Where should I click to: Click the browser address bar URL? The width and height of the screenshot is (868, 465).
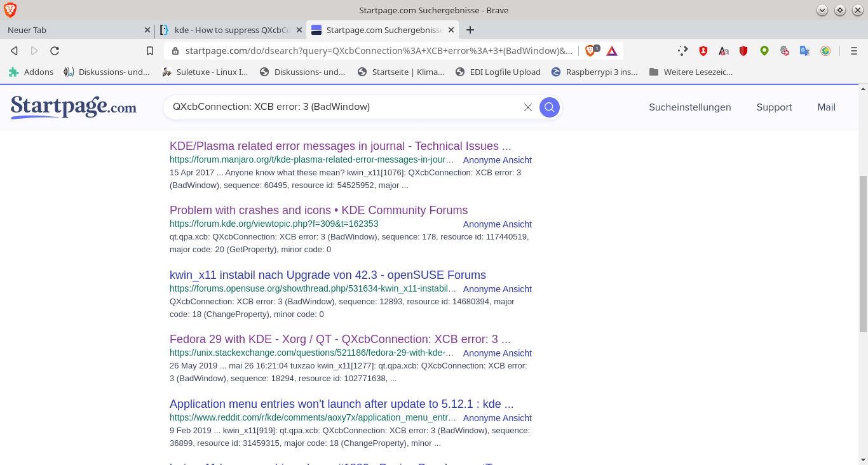(379, 51)
